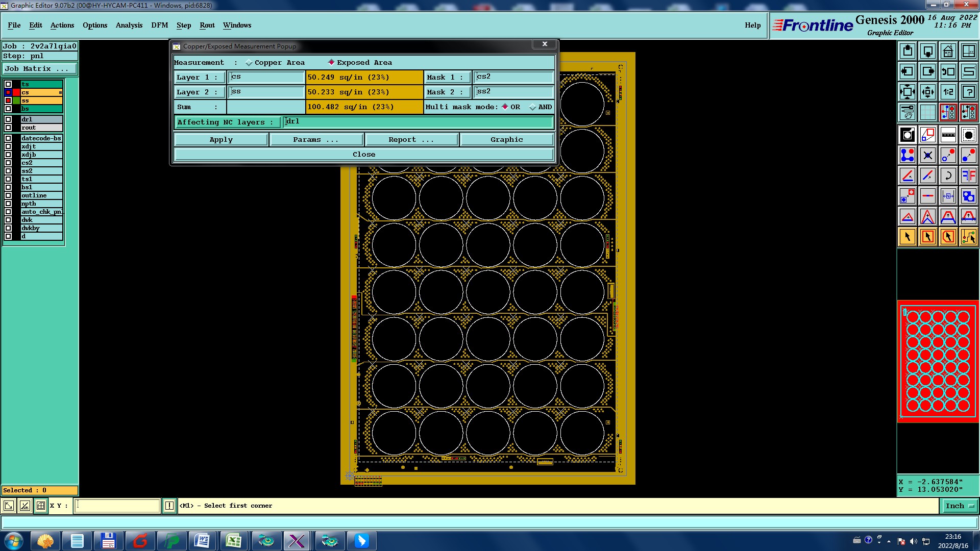
Task: Click the pan right arrow icon
Action: point(927,71)
